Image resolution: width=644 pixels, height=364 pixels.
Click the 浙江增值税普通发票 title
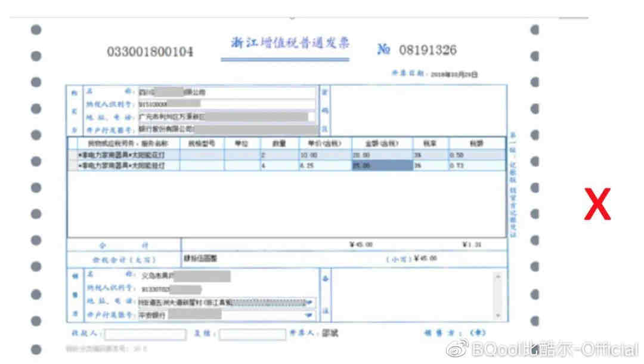[x=290, y=43]
